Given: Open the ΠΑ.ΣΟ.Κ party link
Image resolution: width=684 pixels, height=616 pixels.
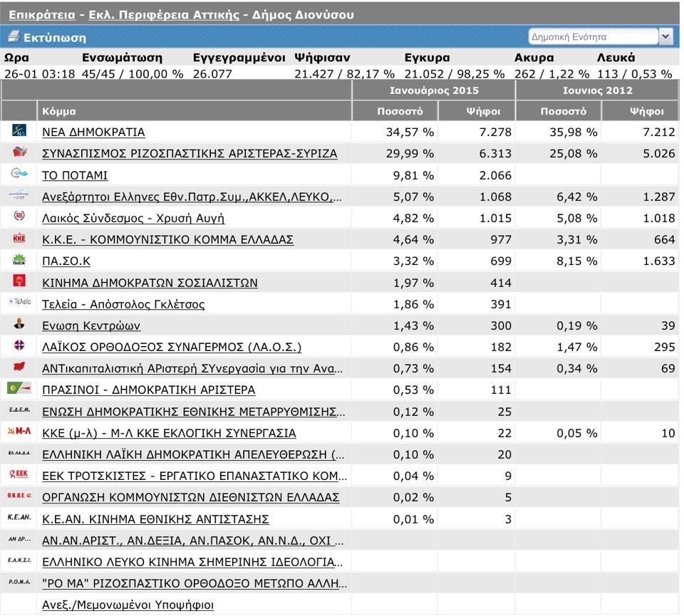Looking at the screenshot, I should point(66,261).
